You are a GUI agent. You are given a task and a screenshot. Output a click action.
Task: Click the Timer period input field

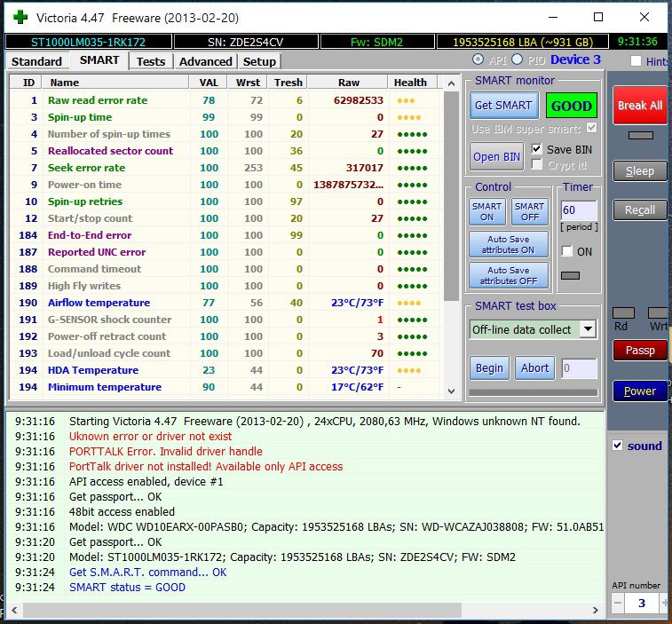point(579,210)
